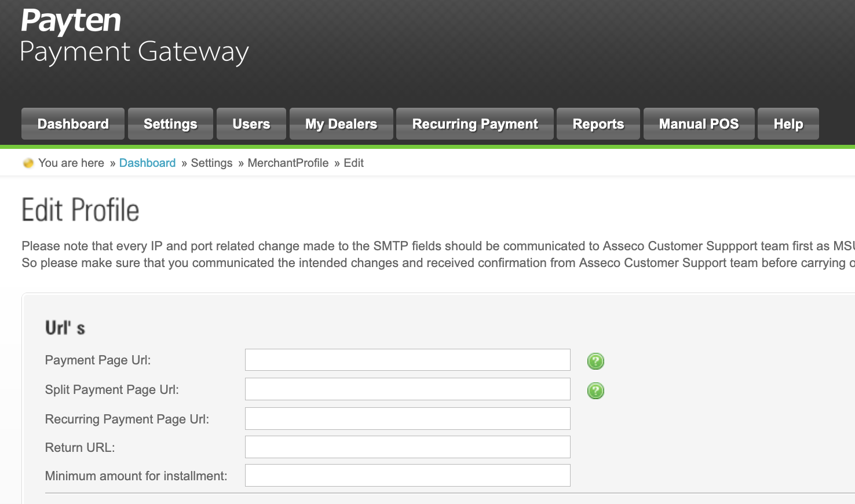Select the Recurring Payment Page Url field
Screen dimensions: 855x504
point(407,419)
